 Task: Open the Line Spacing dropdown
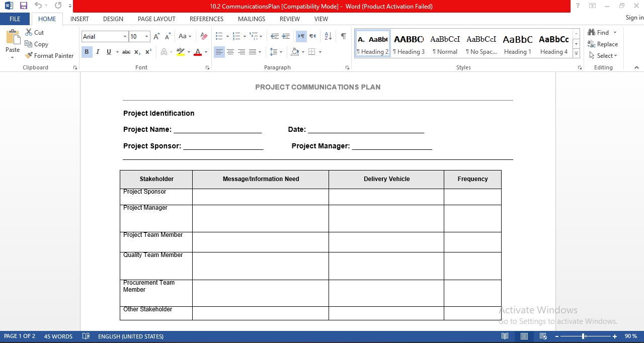point(276,51)
